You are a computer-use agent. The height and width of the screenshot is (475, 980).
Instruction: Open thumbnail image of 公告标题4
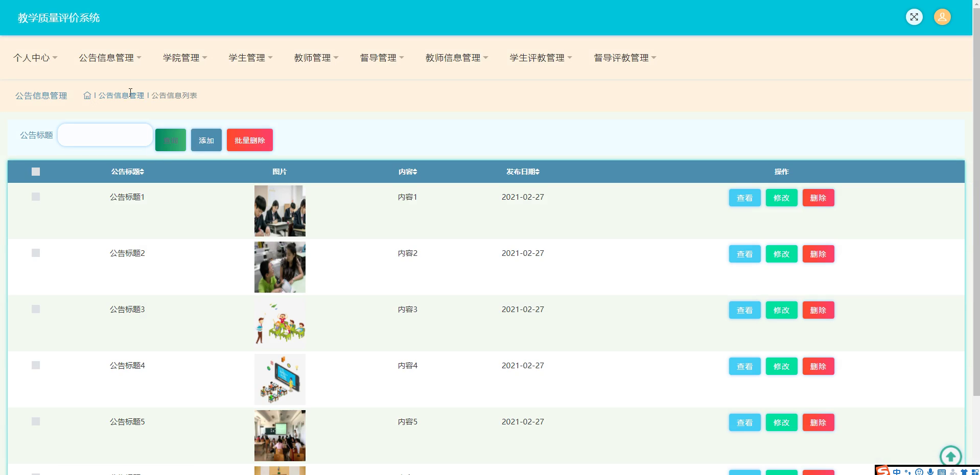tap(280, 379)
